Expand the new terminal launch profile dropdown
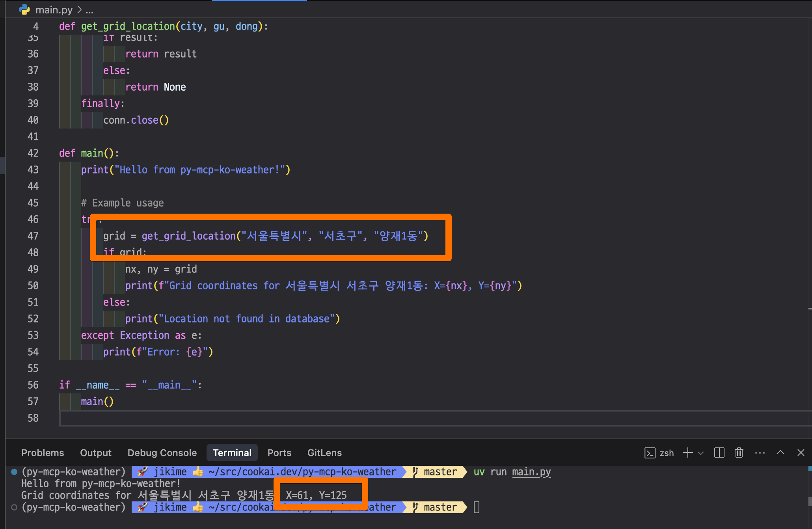Screen dimensions: 812x529 (x=701, y=453)
